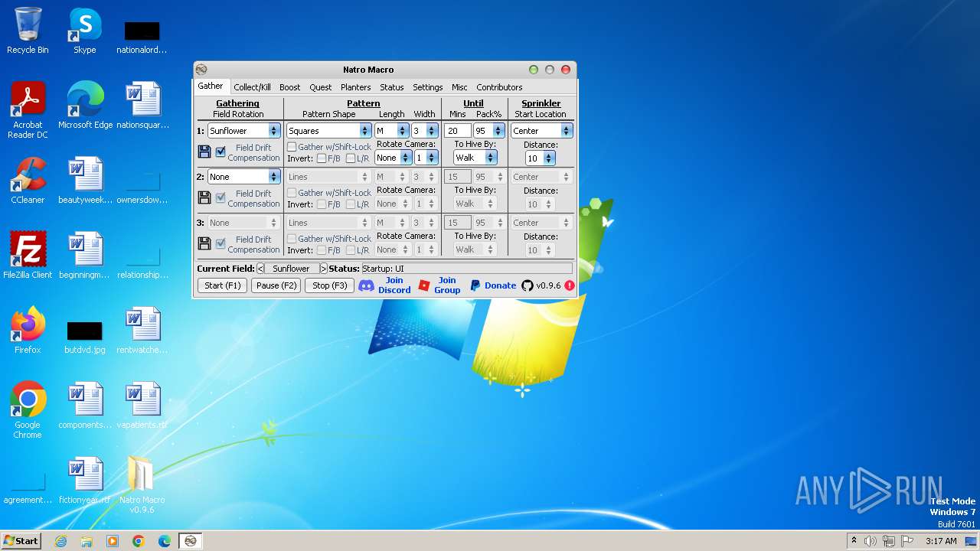The width and height of the screenshot is (980, 551).
Task: Open field 1 sprinkler Distance 10 dropdown
Action: 541,158
